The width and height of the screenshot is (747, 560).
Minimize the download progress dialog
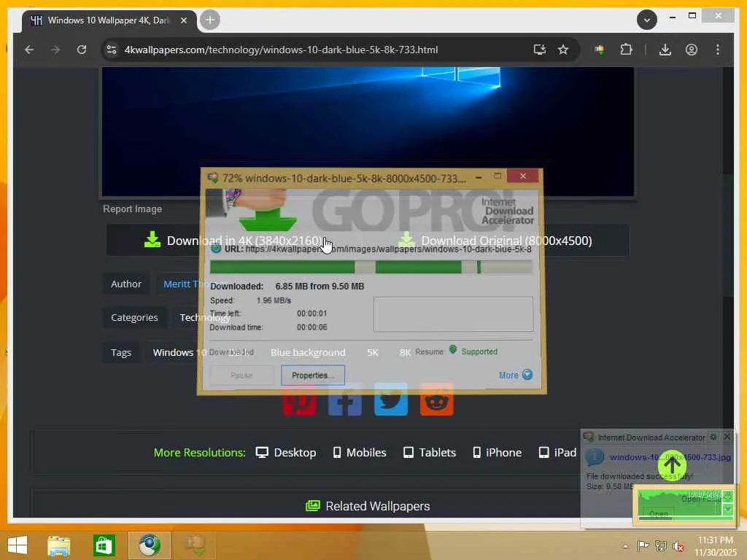479,177
